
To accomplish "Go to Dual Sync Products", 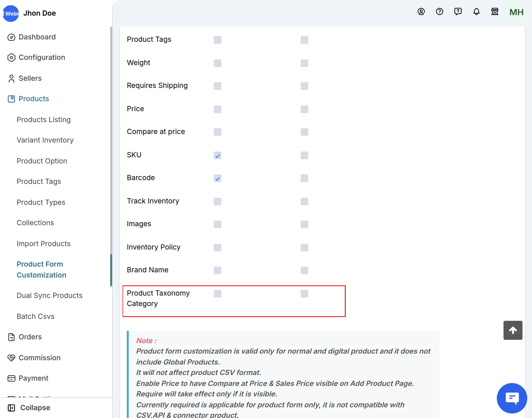I will [x=49, y=295].
